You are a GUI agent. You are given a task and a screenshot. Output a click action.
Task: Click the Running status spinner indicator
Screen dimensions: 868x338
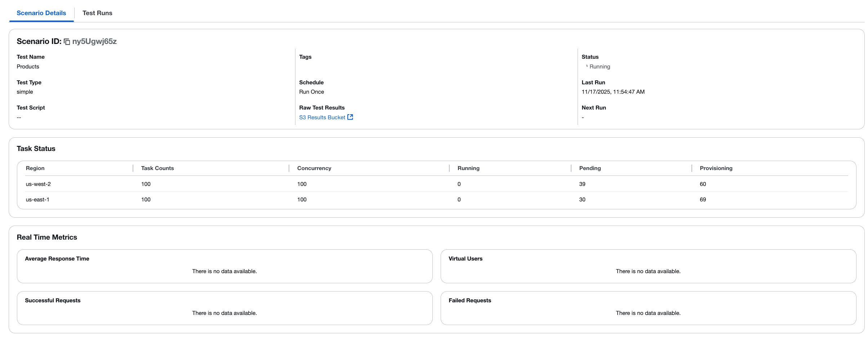click(x=587, y=66)
